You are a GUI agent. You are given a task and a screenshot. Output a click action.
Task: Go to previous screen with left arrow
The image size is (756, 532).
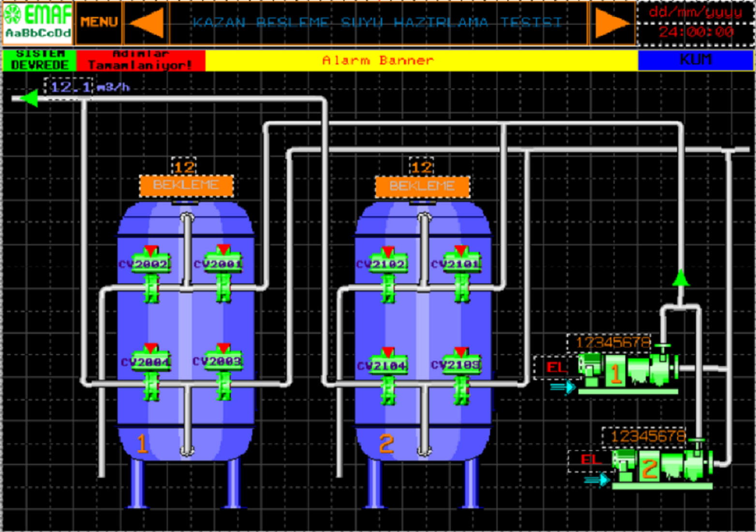[146, 23]
